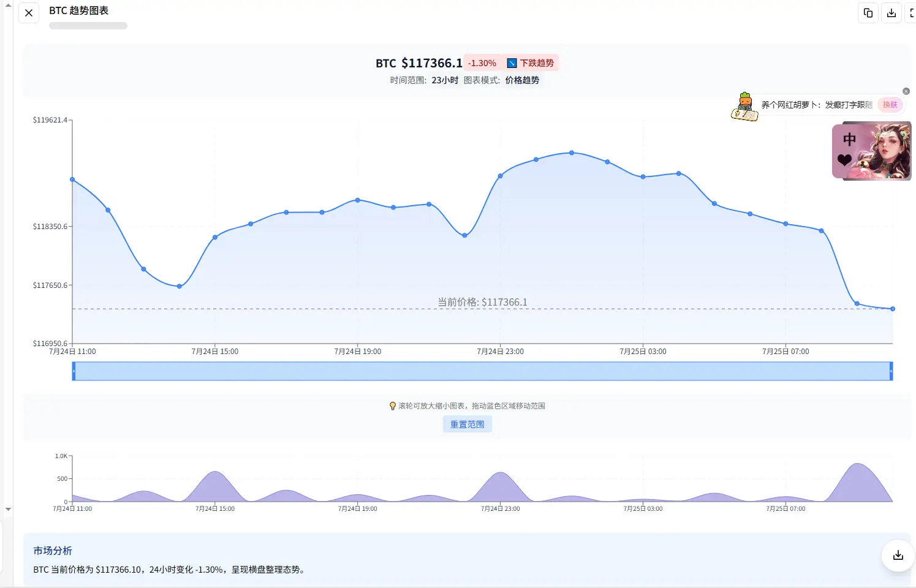
Task: Click the BTC 趋势图表 title
Action: click(78, 10)
